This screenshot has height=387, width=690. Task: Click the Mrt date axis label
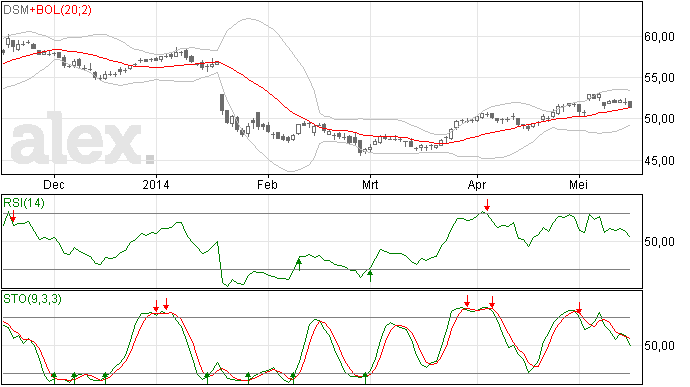(x=370, y=185)
